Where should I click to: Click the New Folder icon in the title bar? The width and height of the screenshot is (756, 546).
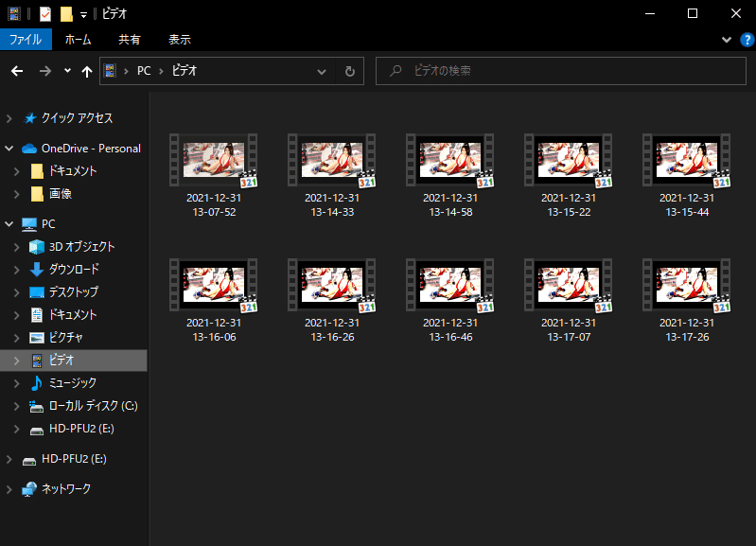66,14
